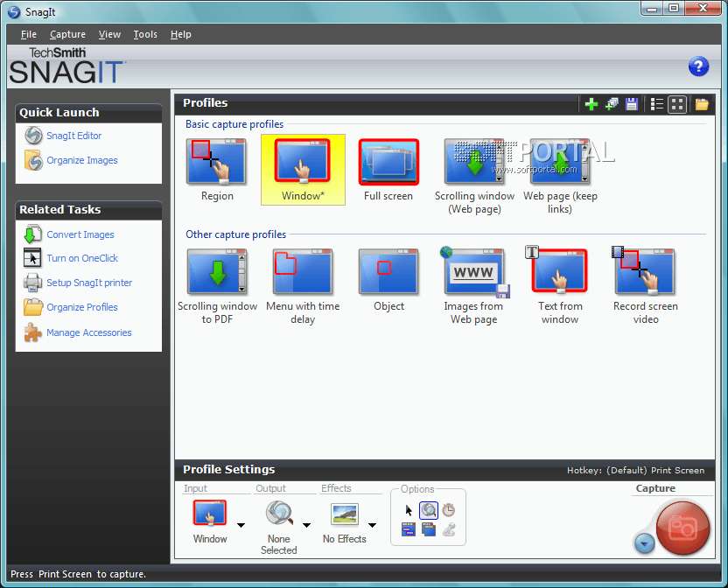Toggle the preview in editor option
This screenshot has width=728, height=588.
(x=429, y=510)
